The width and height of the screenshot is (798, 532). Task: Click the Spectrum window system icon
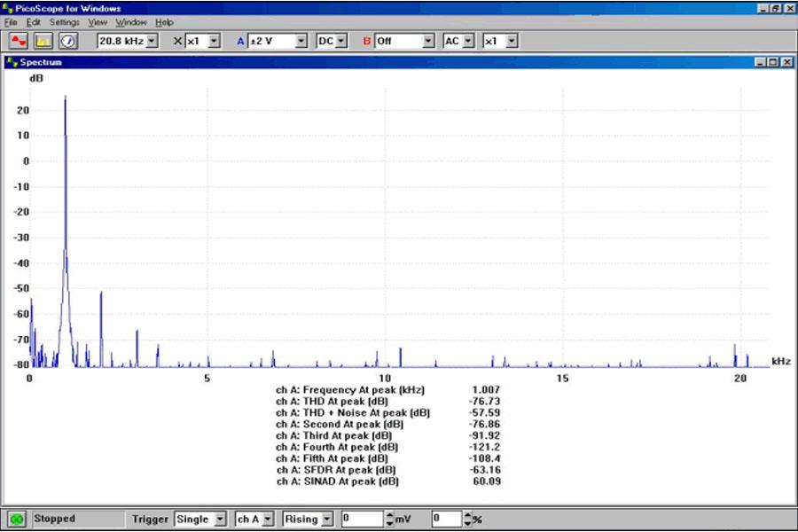click(x=11, y=63)
